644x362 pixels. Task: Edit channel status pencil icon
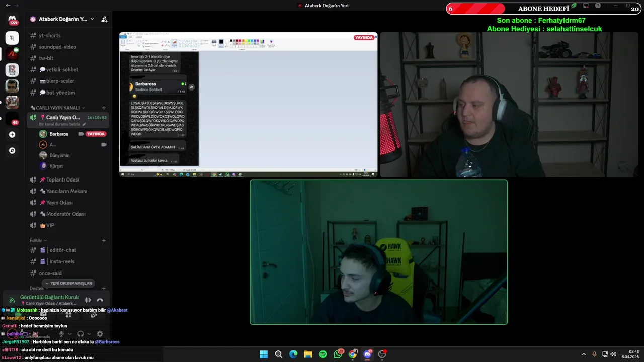pos(84,124)
